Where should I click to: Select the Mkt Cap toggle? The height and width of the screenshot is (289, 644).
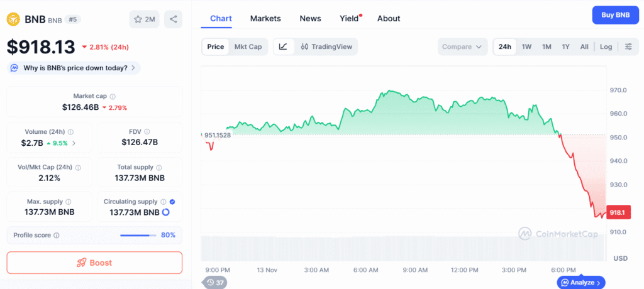(x=248, y=46)
